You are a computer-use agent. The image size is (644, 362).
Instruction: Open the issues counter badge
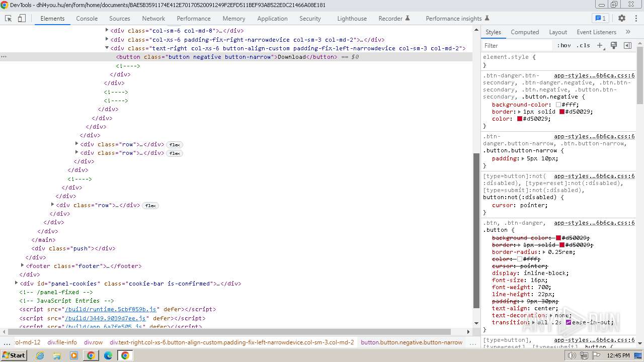[x=601, y=18]
